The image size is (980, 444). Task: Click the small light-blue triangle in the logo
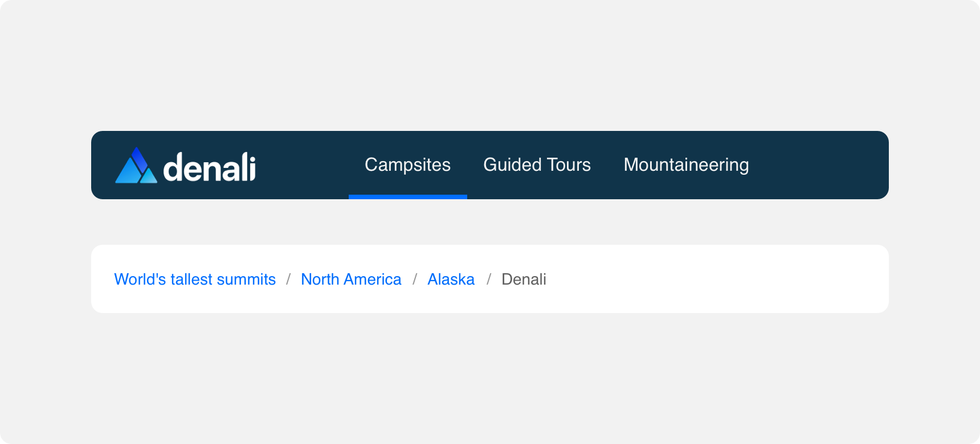click(149, 176)
